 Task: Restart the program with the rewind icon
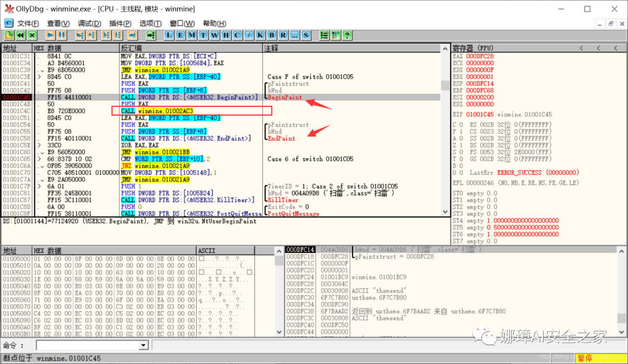pos(20,35)
